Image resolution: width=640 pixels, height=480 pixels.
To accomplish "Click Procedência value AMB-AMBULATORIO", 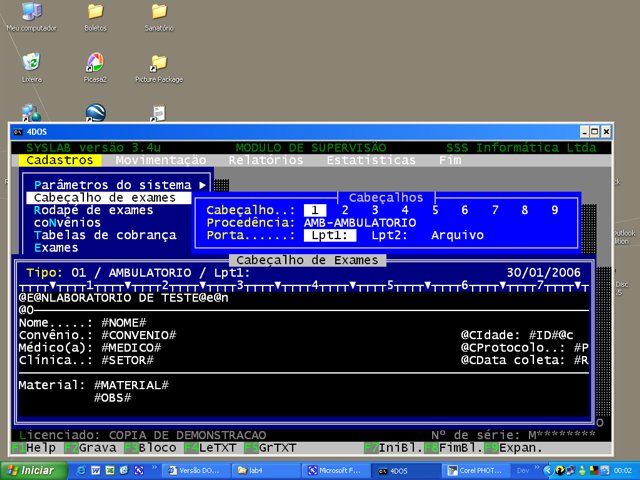I will [360, 223].
